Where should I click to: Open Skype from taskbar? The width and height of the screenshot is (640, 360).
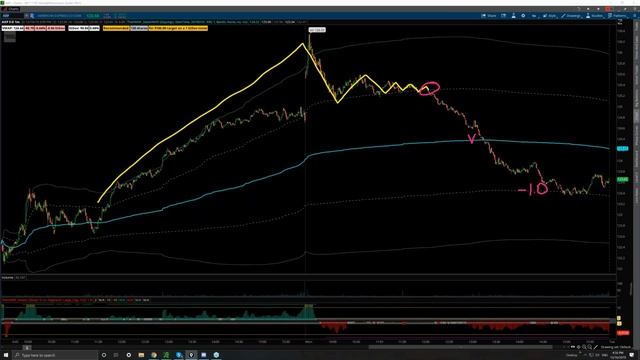[x=179, y=355]
